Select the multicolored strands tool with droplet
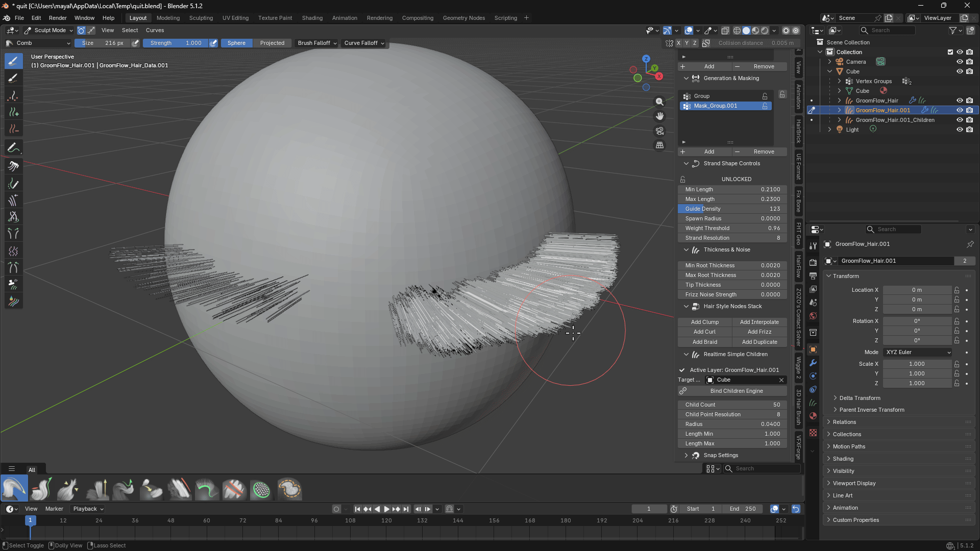Screen dimensions: 980x551 [14, 302]
